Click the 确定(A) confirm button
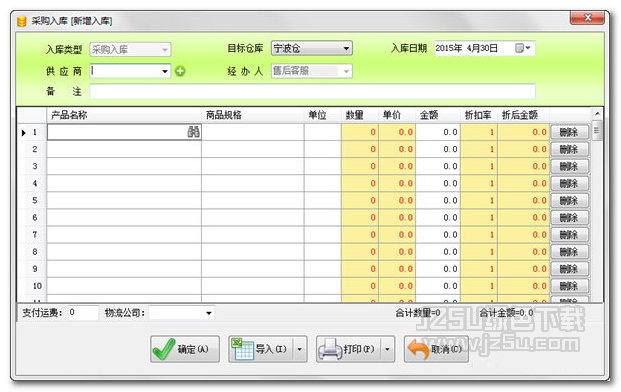The image size is (621, 392). (185, 349)
